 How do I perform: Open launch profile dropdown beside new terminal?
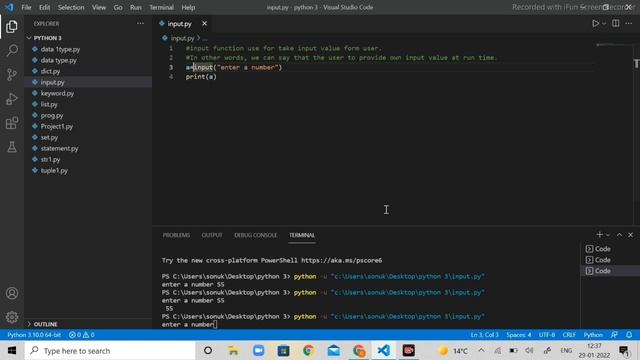[608, 235]
